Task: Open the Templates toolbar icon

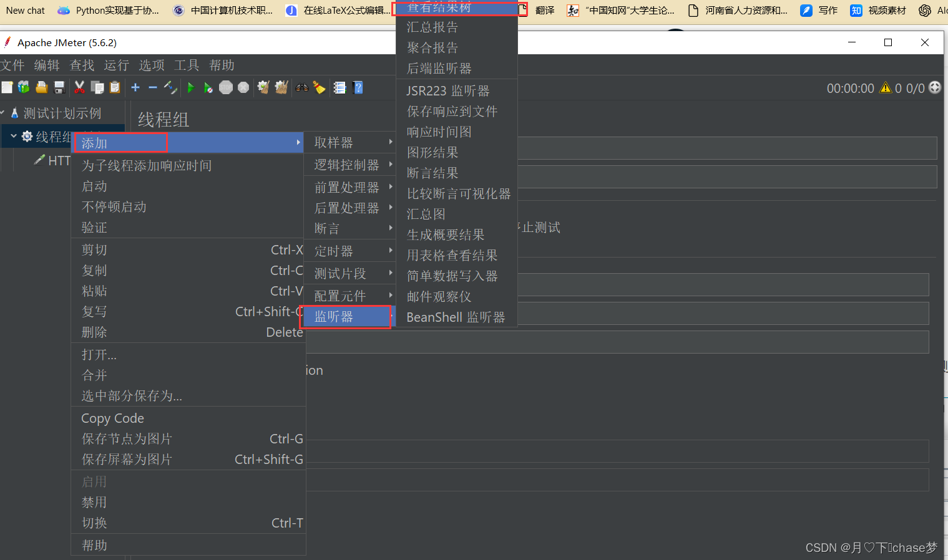Action: (x=24, y=87)
